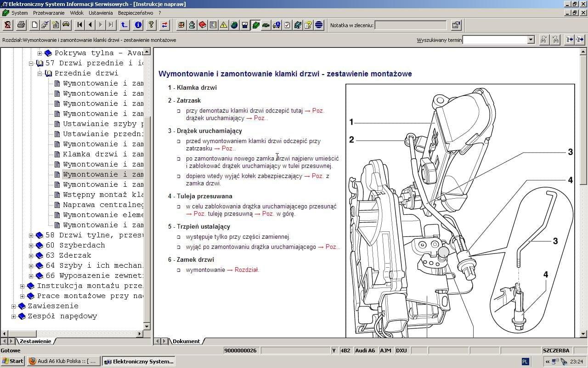The height and width of the screenshot is (368, 588).
Task: Click the car with info badge icon
Action: click(277, 25)
